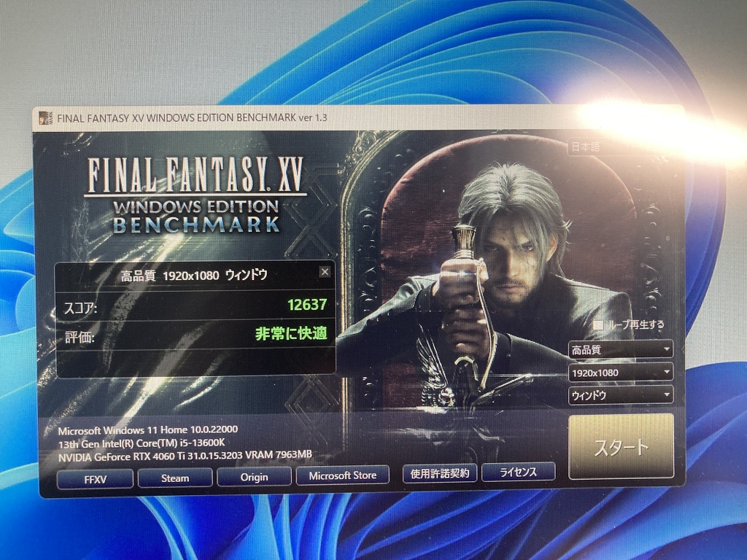Select the rating text 非常に快適
The height and width of the screenshot is (560, 747).
291,334
